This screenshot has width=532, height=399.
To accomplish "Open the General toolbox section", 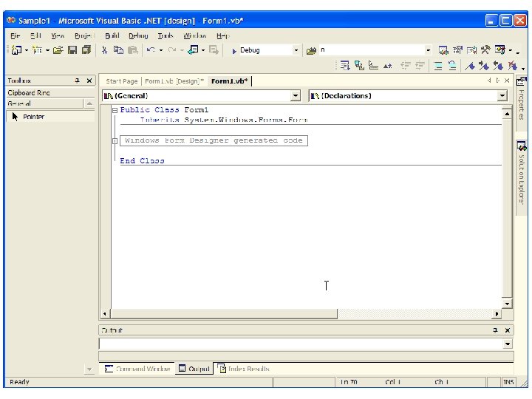I will click(x=45, y=103).
